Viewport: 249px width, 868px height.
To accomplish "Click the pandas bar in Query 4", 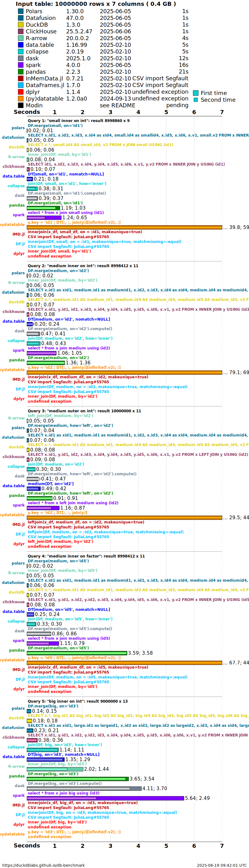I will click(x=77, y=653).
